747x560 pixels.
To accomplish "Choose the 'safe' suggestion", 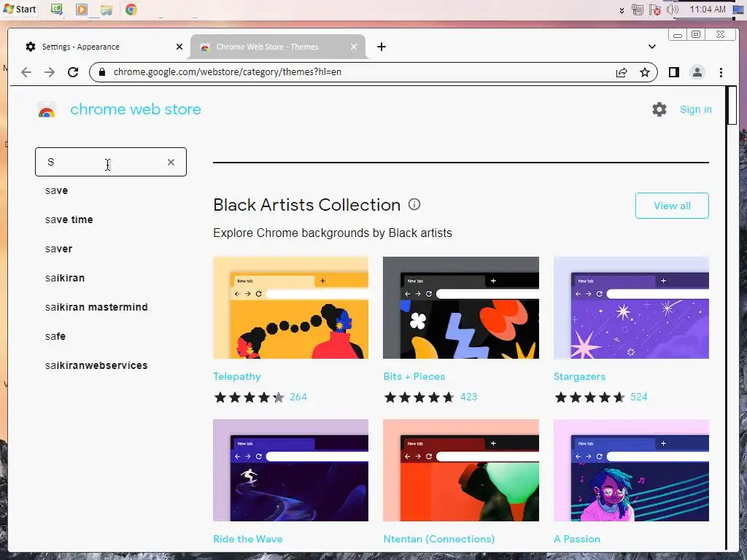I will (55, 336).
